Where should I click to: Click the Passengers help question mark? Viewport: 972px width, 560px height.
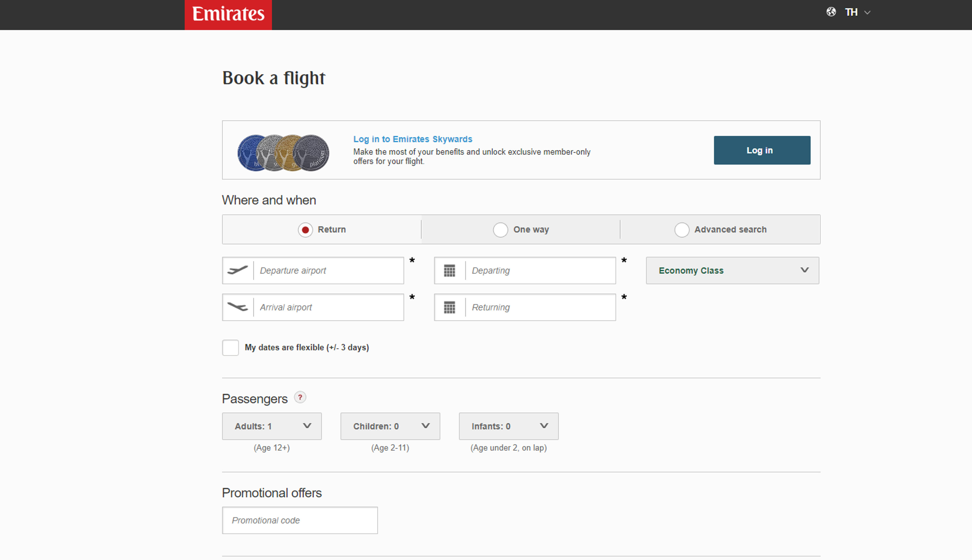coord(300,397)
